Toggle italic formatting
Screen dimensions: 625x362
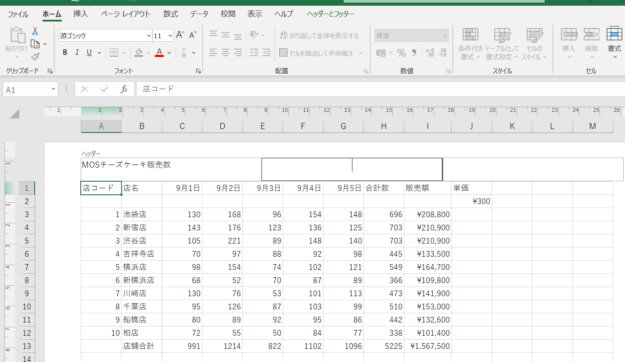click(x=77, y=52)
